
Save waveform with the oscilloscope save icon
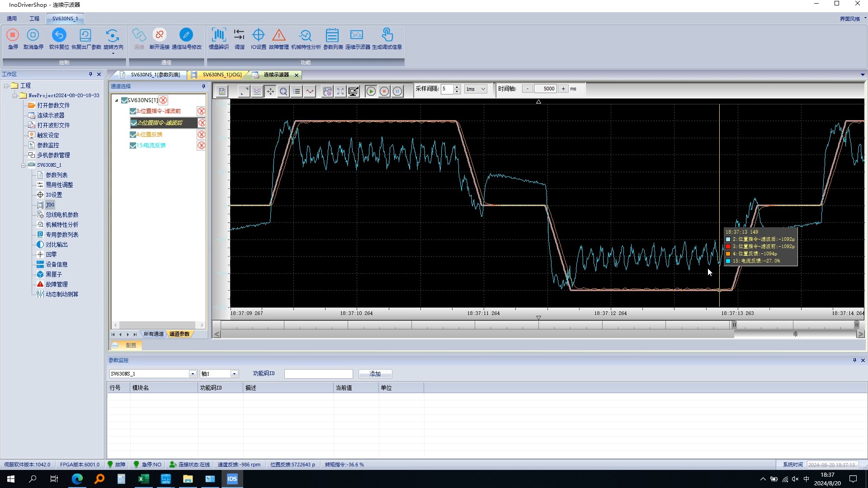tap(222, 92)
